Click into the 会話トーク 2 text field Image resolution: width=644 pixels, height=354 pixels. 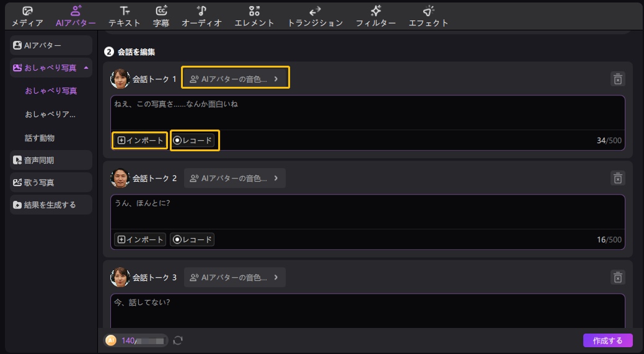click(x=366, y=213)
